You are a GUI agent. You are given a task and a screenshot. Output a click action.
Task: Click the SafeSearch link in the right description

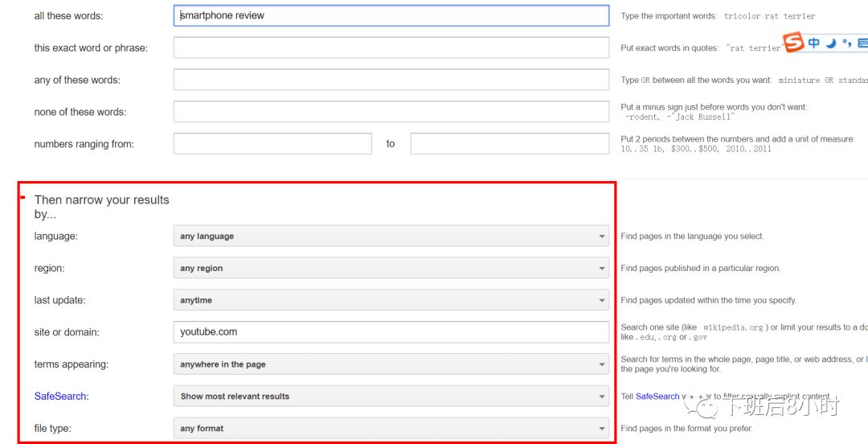[x=657, y=397]
